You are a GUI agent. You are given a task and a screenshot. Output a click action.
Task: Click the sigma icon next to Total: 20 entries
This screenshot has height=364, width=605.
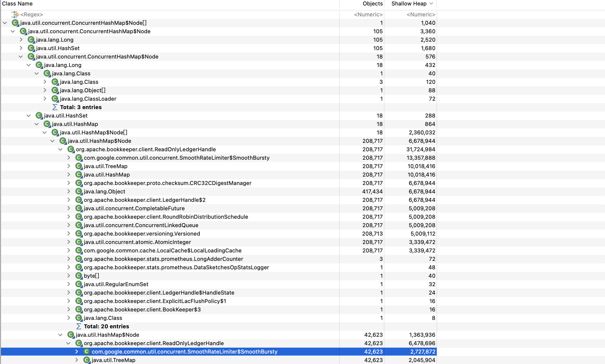pyautogui.click(x=79, y=326)
